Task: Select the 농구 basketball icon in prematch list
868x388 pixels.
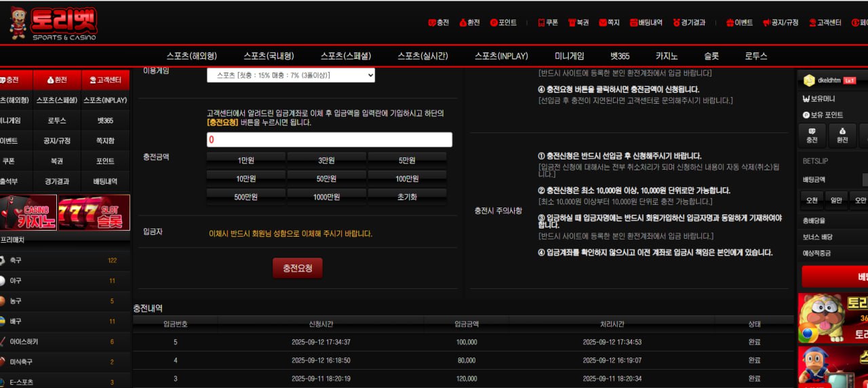Action: pyautogui.click(x=3, y=300)
